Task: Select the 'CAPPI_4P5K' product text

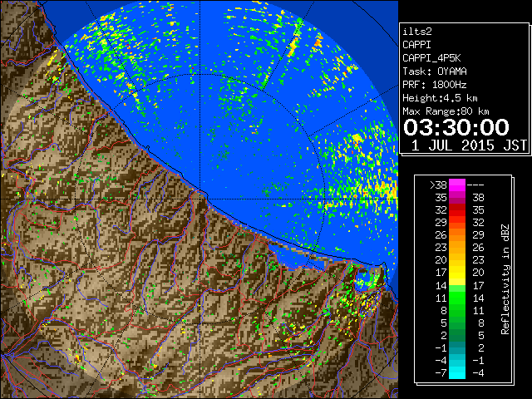Action: coord(431,58)
